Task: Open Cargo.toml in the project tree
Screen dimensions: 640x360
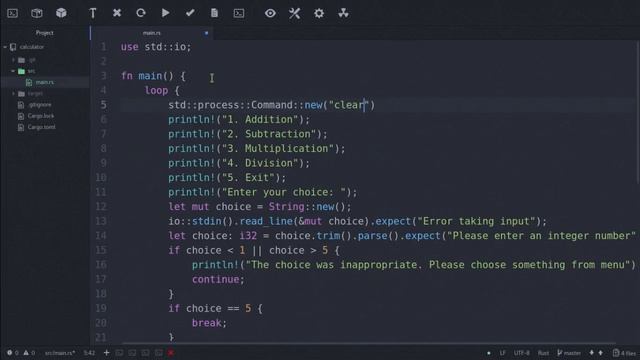Action: pos(41,127)
